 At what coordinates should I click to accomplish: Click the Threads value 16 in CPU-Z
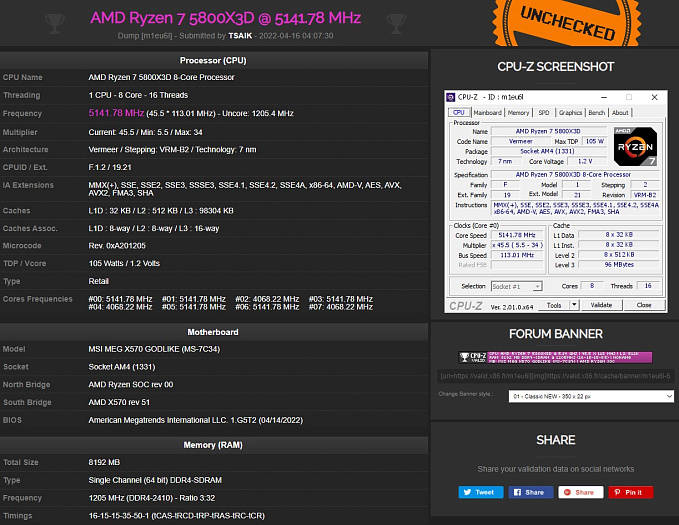tap(648, 286)
